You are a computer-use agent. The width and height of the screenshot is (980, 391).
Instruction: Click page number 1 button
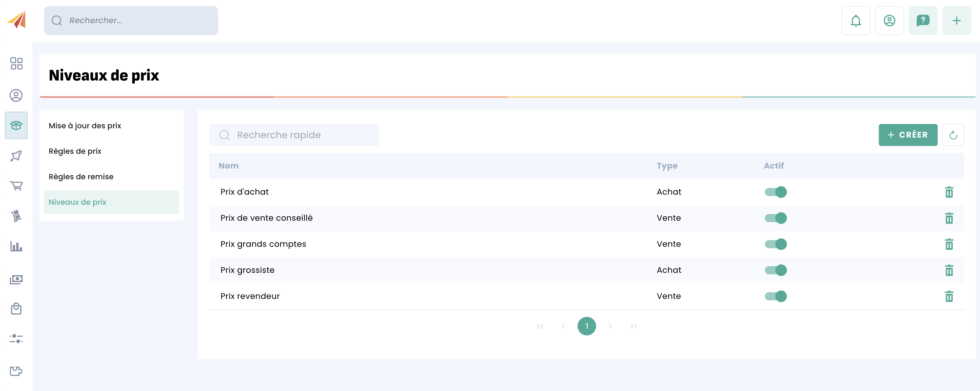587,326
